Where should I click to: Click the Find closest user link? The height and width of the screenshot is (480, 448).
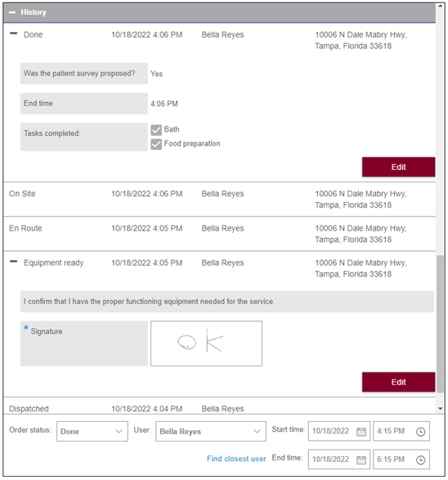(236, 459)
